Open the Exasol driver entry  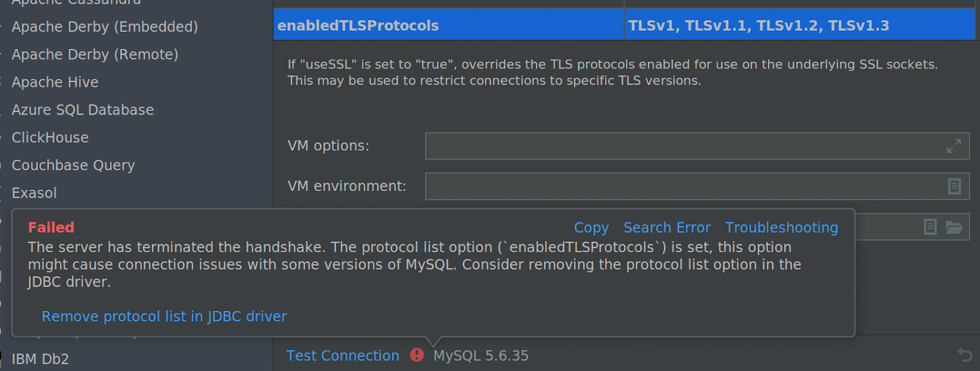click(x=34, y=193)
